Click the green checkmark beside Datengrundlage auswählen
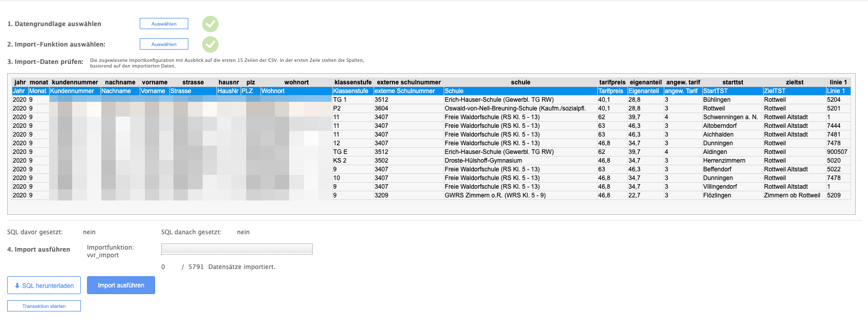Viewport: 868px width, 335px height. click(x=210, y=24)
